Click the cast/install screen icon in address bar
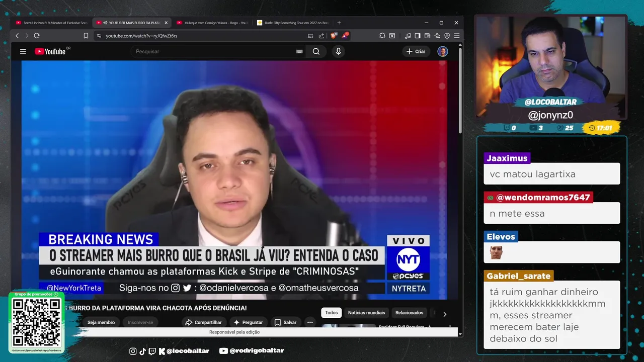This screenshot has width=644, height=362. (310, 36)
